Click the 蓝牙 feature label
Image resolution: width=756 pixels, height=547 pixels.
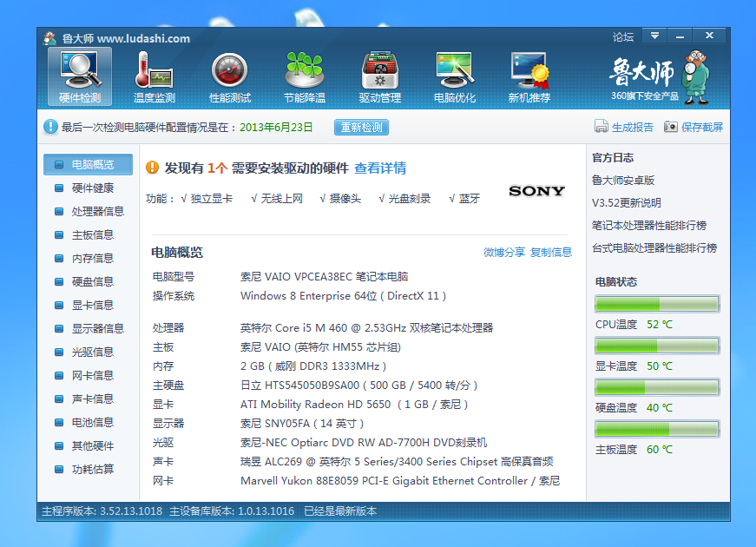(469, 199)
